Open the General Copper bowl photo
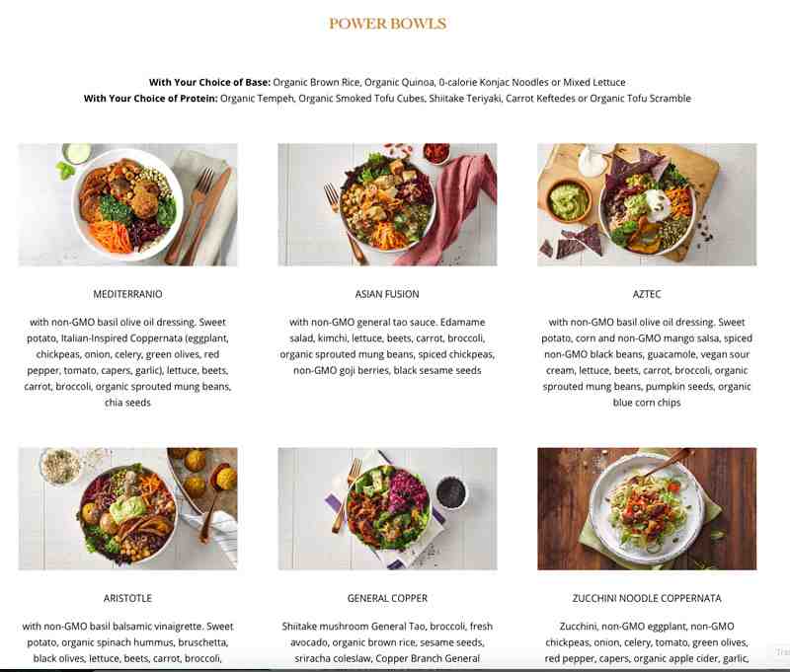Image resolution: width=790 pixels, height=672 pixels. (387, 509)
